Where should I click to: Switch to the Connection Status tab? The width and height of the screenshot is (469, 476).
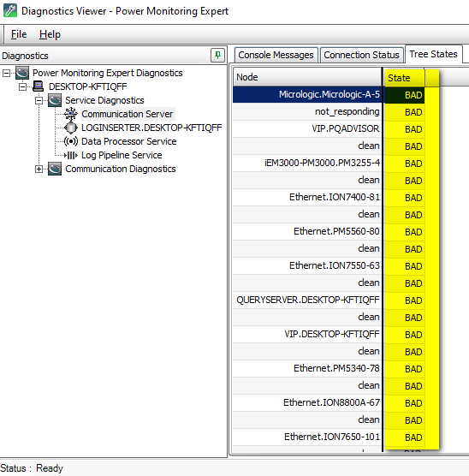pos(361,55)
